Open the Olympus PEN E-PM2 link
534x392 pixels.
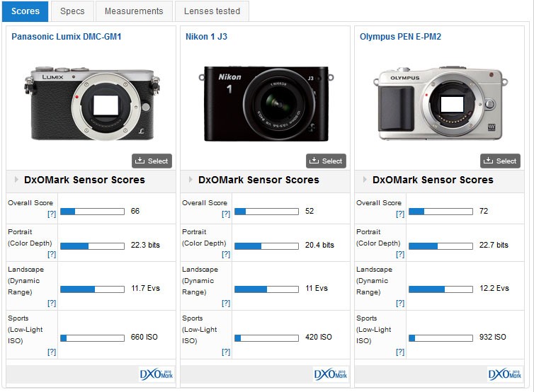tap(401, 37)
